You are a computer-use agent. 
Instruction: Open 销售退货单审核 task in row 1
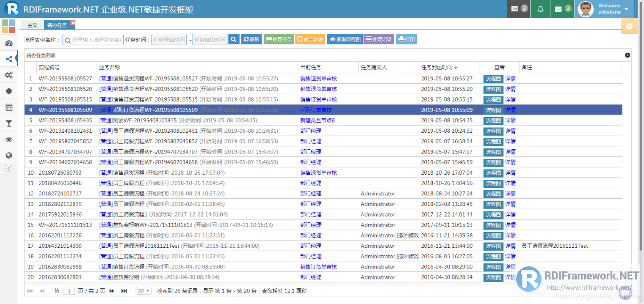tap(318, 79)
